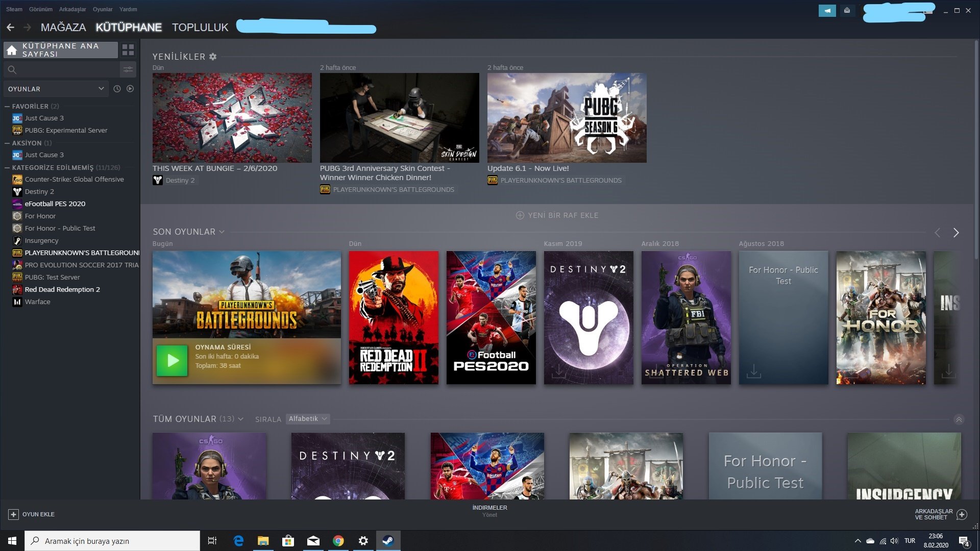Select eFootball PES 2020 in sidebar

click(x=55, y=204)
